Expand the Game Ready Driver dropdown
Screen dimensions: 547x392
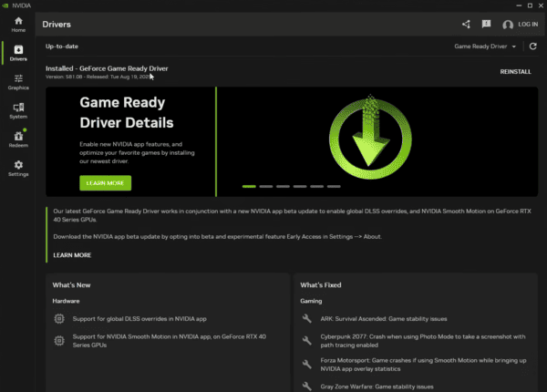pos(485,46)
